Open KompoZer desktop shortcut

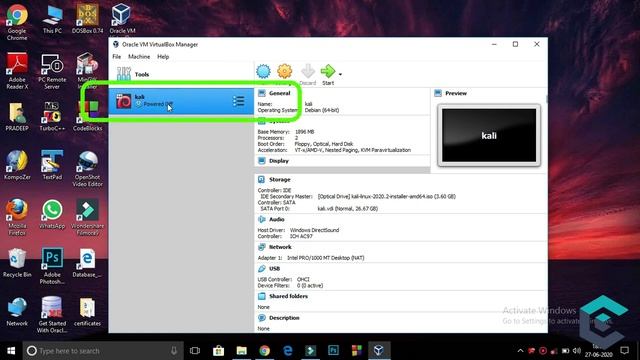point(17,165)
